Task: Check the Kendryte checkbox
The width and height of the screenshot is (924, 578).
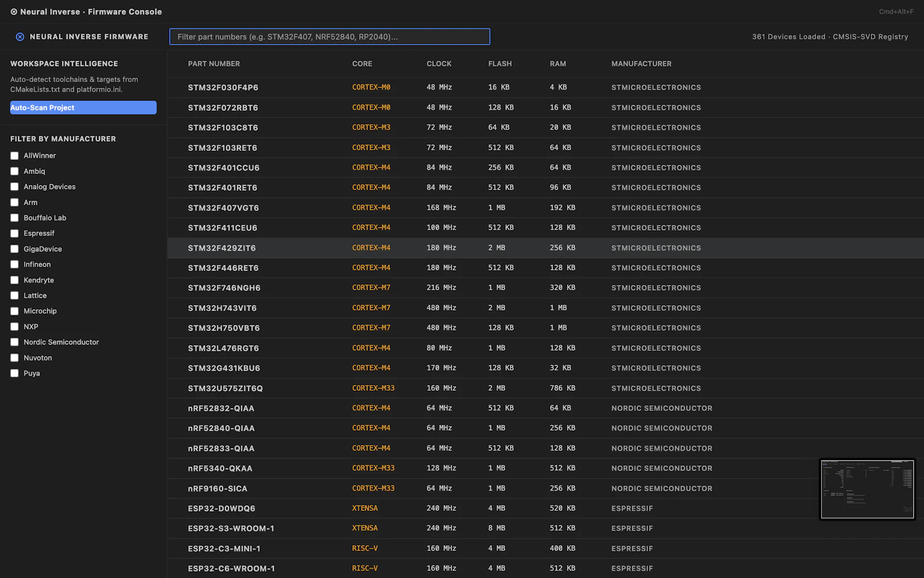Action: click(14, 280)
